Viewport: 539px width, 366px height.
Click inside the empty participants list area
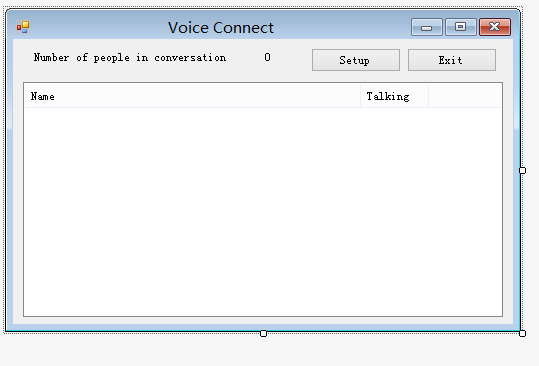click(263, 211)
